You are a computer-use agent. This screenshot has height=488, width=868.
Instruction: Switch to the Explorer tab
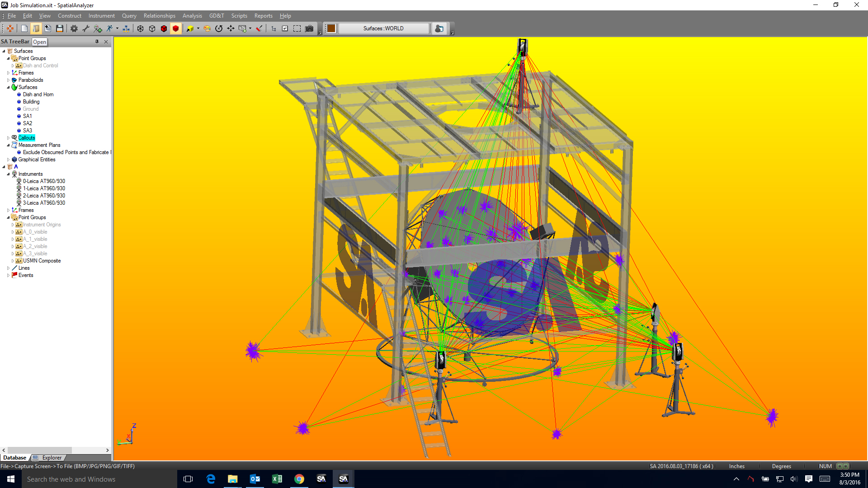click(x=52, y=458)
